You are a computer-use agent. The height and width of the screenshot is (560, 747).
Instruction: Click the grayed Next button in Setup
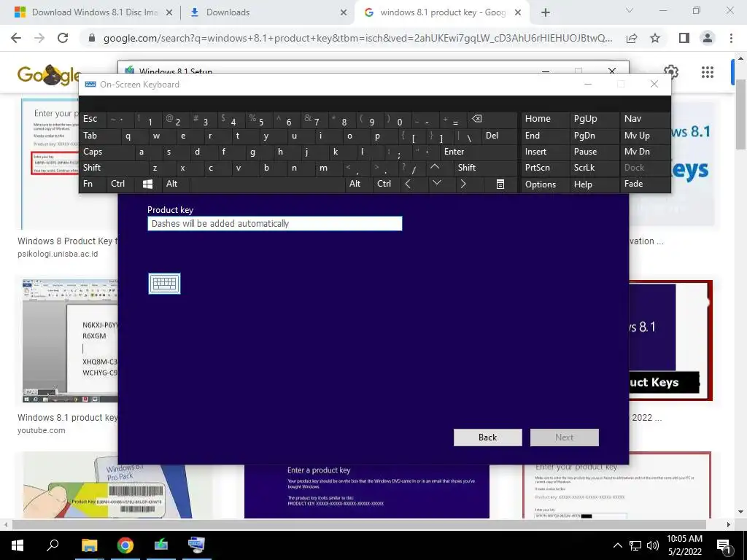click(x=565, y=437)
